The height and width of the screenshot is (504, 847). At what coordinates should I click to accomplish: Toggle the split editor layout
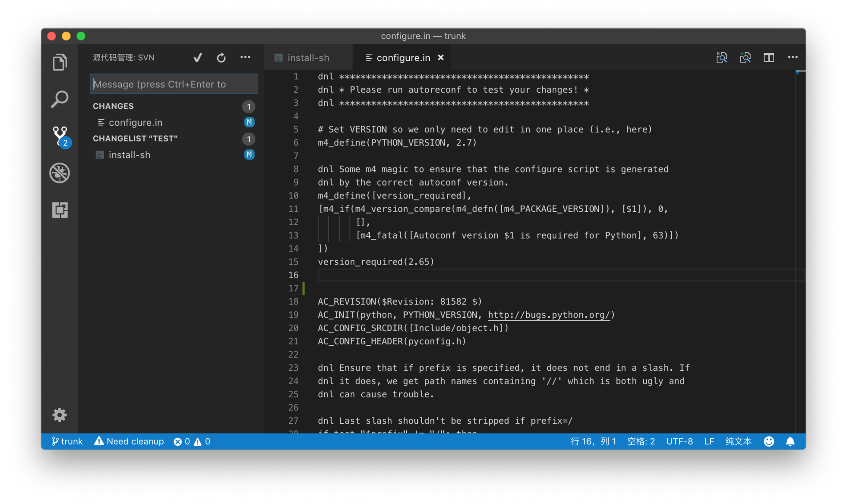[x=769, y=57]
